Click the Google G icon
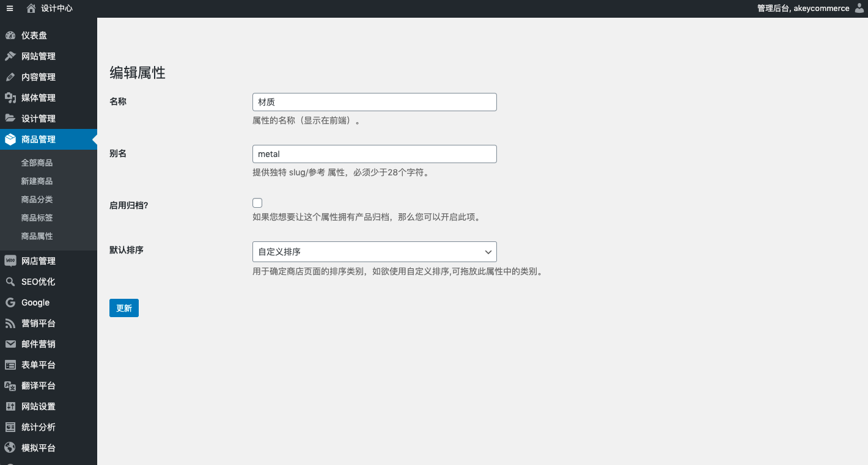This screenshot has height=465, width=868. click(x=10, y=302)
